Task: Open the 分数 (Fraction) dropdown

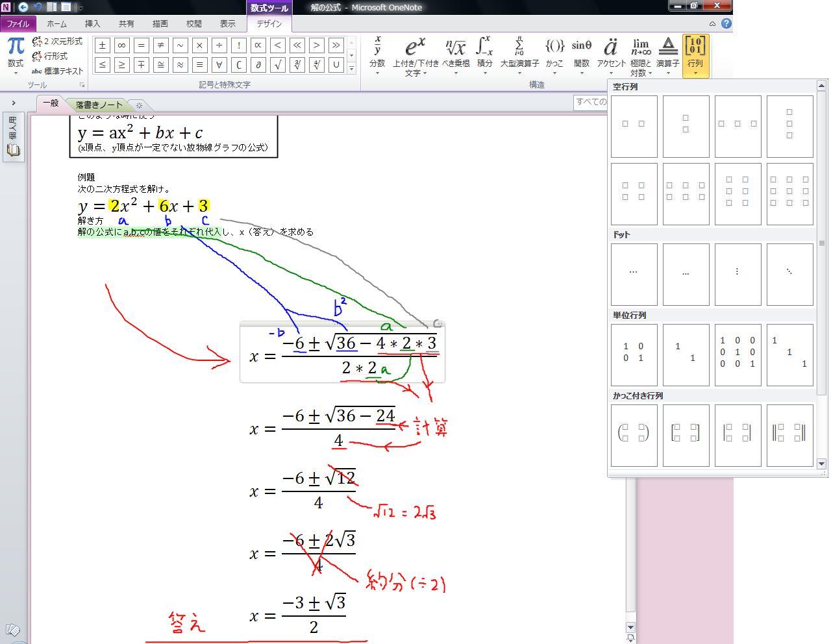Action: click(377, 56)
